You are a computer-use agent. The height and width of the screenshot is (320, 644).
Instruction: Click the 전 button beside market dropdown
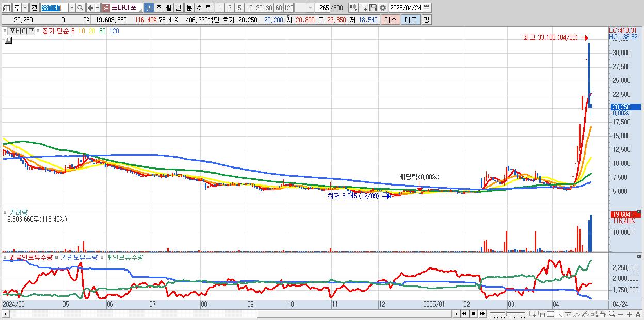[35, 8]
